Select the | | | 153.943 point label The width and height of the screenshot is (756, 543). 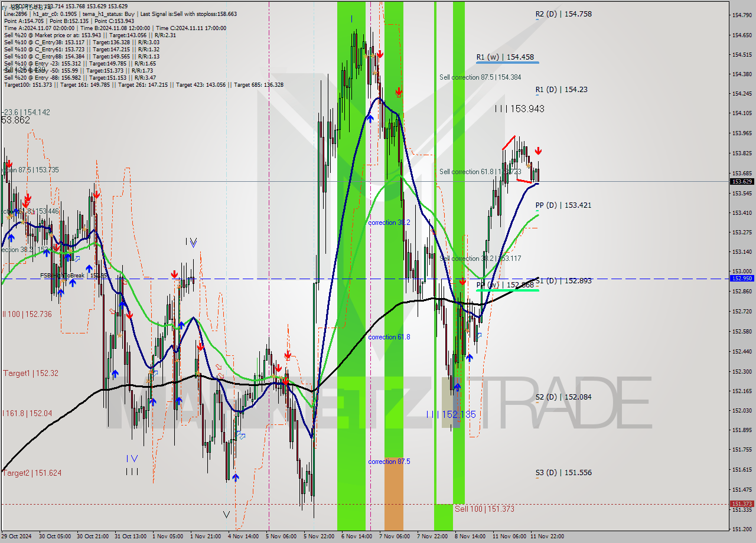click(520, 109)
